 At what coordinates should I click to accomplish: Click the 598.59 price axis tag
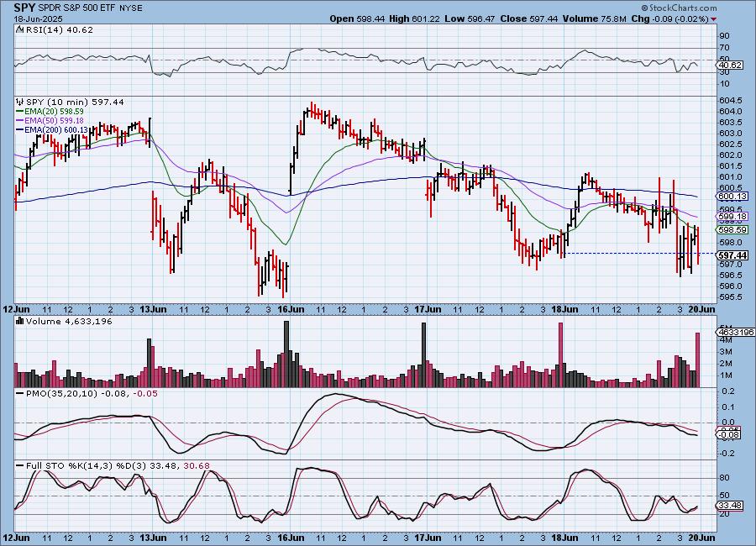point(732,230)
